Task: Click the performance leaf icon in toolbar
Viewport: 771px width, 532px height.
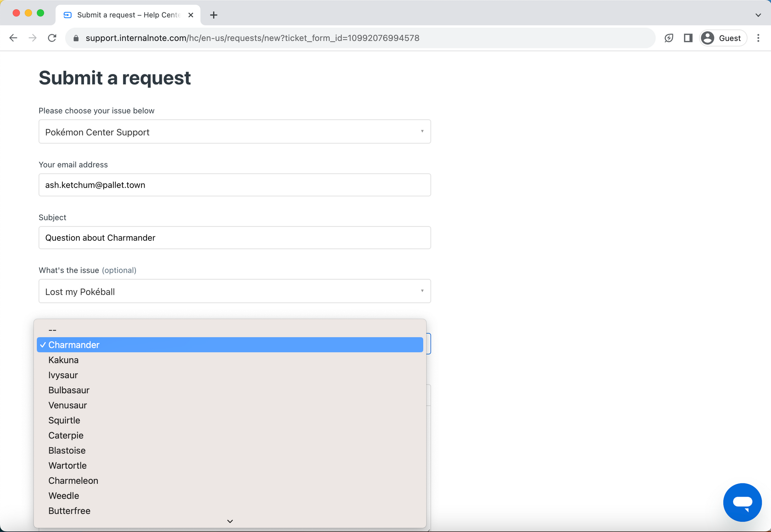Action: tap(669, 38)
